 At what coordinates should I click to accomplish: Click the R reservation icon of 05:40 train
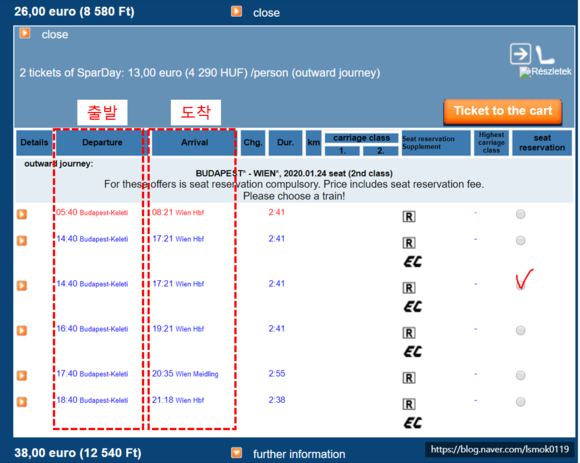[x=409, y=216]
